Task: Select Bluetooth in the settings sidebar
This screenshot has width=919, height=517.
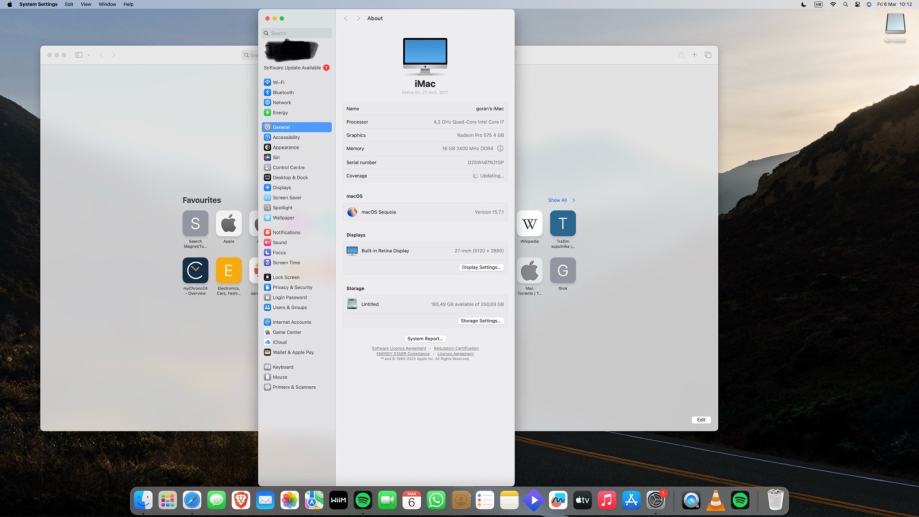Action: [x=283, y=92]
